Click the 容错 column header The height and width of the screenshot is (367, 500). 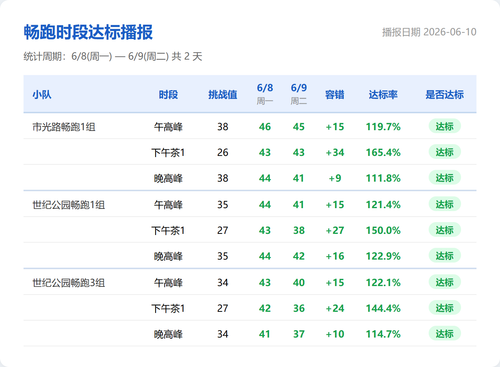pos(335,95)
